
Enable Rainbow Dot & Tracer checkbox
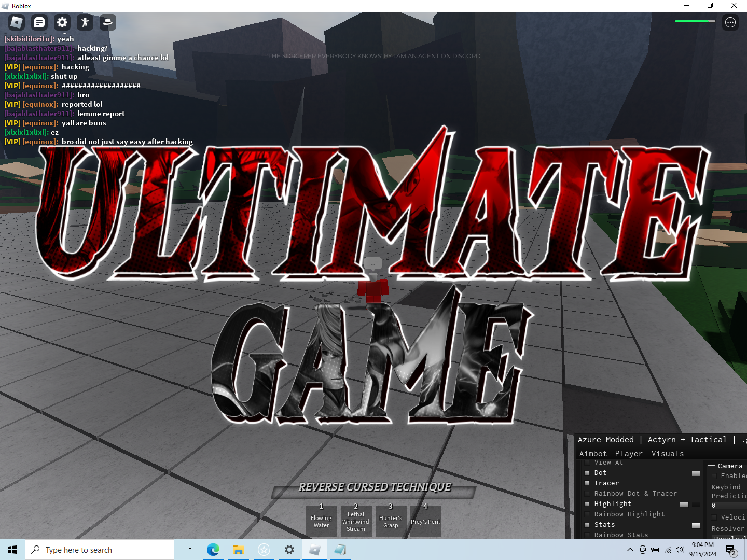coord(587,494)
